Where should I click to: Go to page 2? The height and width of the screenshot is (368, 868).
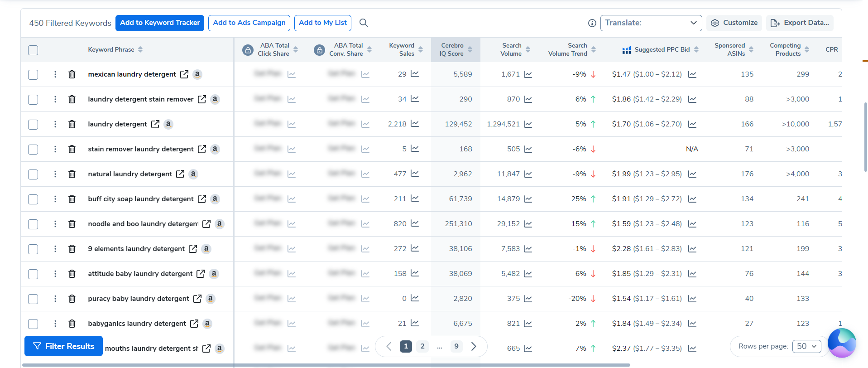(422, 346)
